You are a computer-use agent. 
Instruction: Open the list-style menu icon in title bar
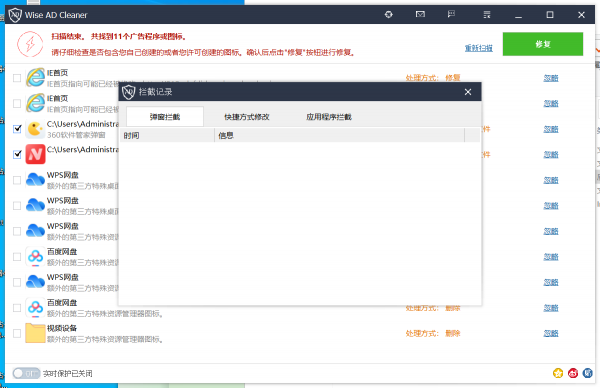487,15
